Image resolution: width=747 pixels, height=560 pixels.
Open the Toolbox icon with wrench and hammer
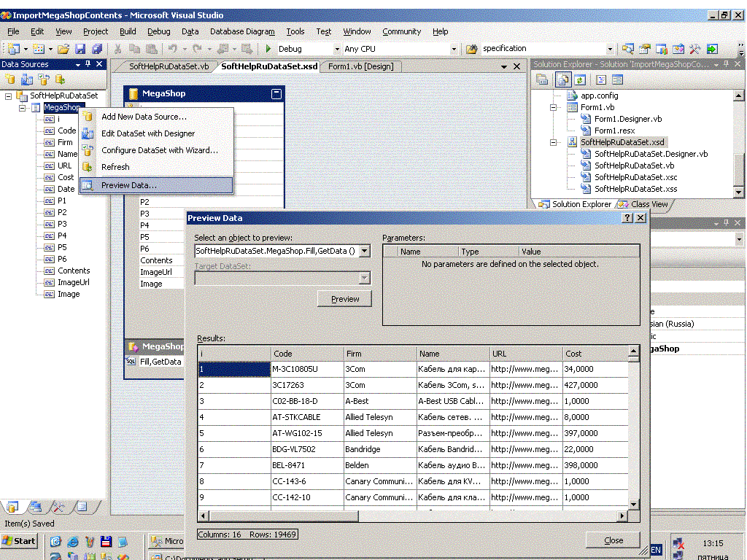(x=694, y=49)
